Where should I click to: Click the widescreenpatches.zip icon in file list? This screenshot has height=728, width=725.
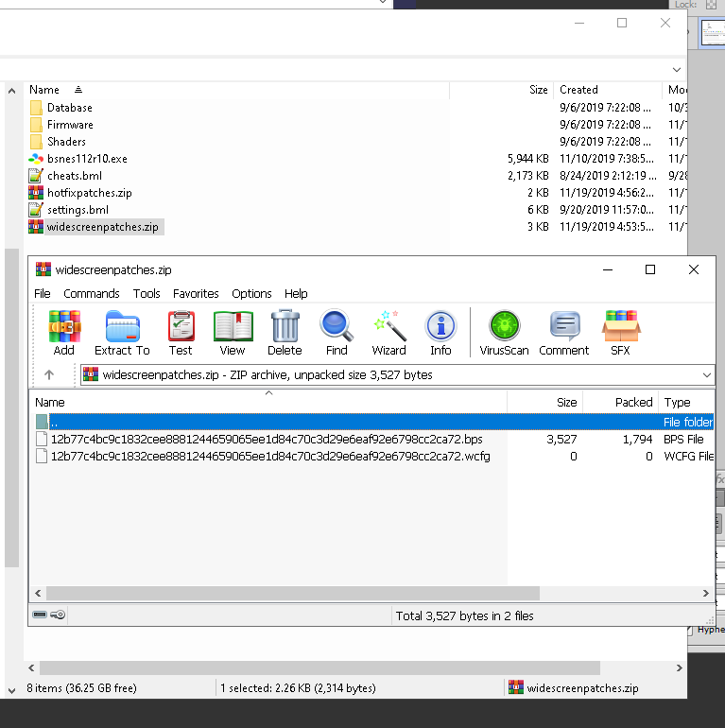pyautogui.click(x=36, y=227)
